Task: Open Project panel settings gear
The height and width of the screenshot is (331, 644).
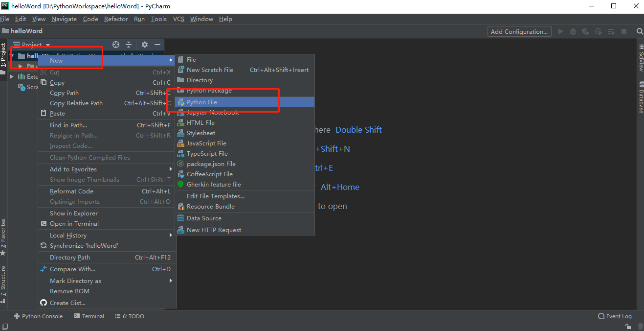Action: (x=145, y=45)
